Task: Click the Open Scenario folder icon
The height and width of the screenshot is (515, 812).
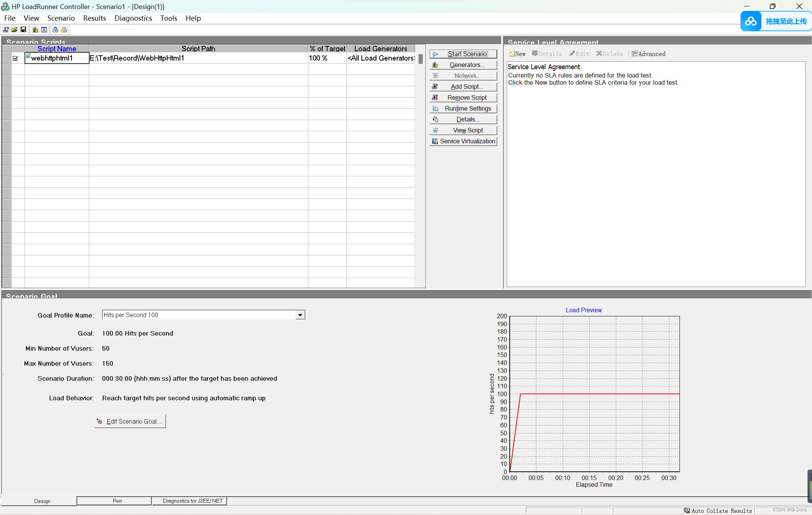Action: pyautogui.click(x=15, y=30)
